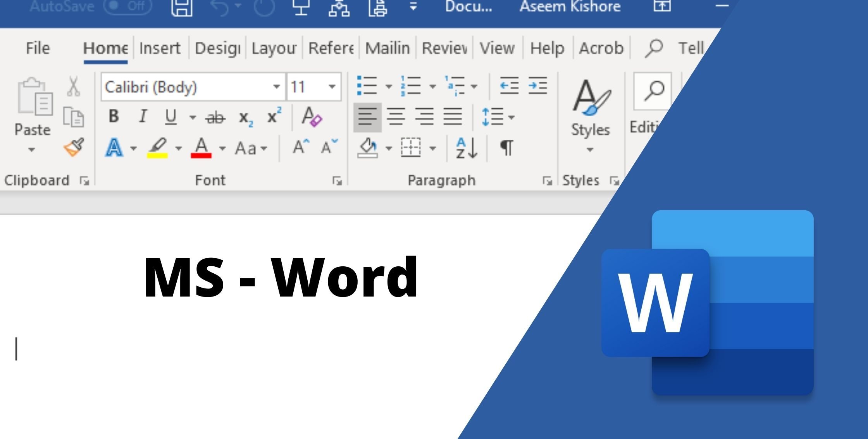Click the Editing search button
This screenshot has height=439, width=868.
[653, 91]
